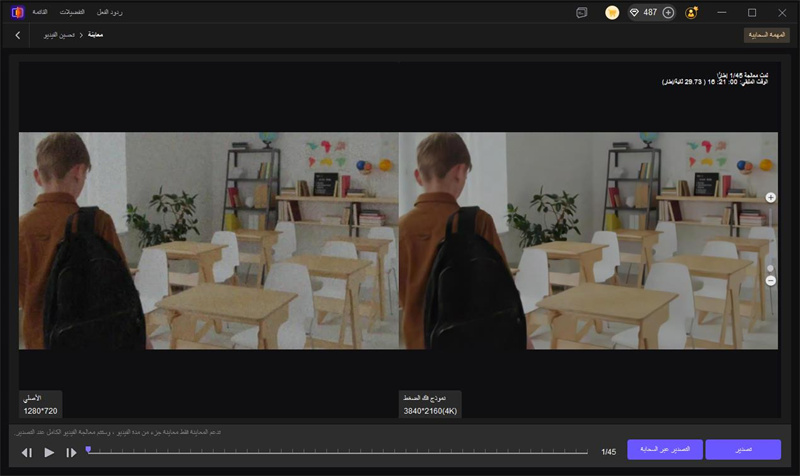Click the purple timeline playhead marker
This screenshot has height=476, width=800.
(88, 450)
